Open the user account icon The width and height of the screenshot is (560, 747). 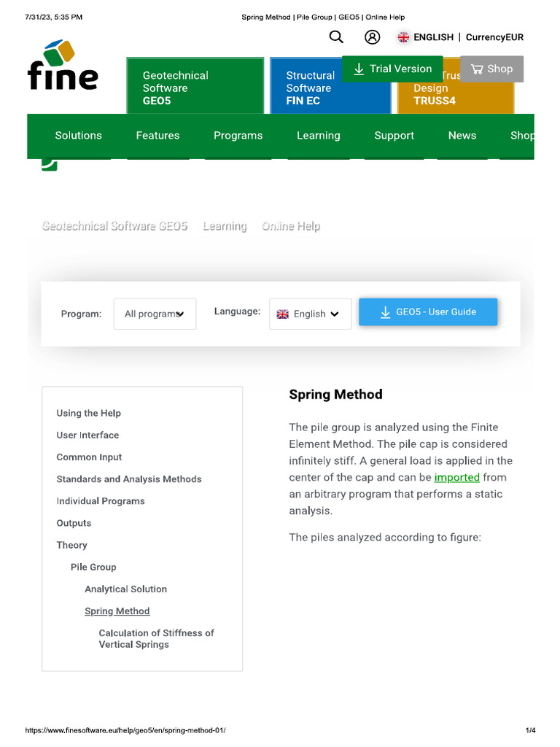click(x=372, y=37)
